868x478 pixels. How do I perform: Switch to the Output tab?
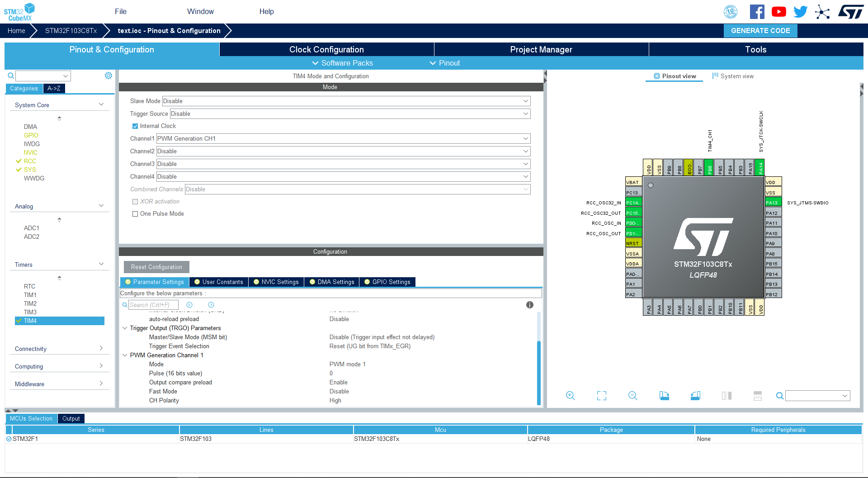pyautogui.click(x=71, y=419)
